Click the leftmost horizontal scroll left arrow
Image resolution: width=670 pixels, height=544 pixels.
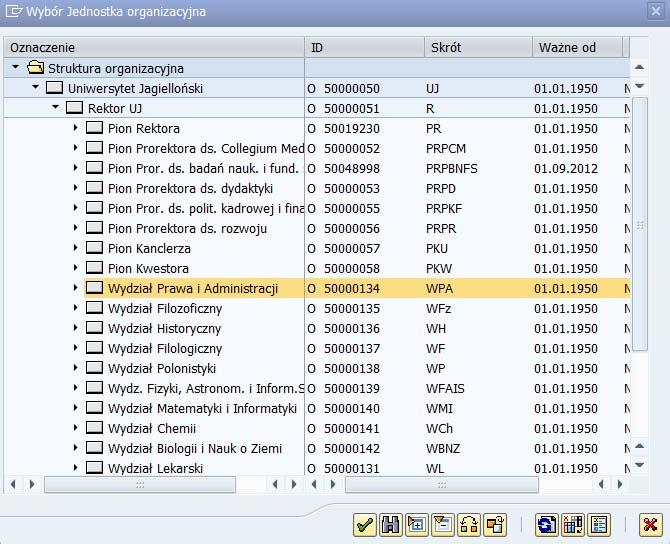pos(13,484)
